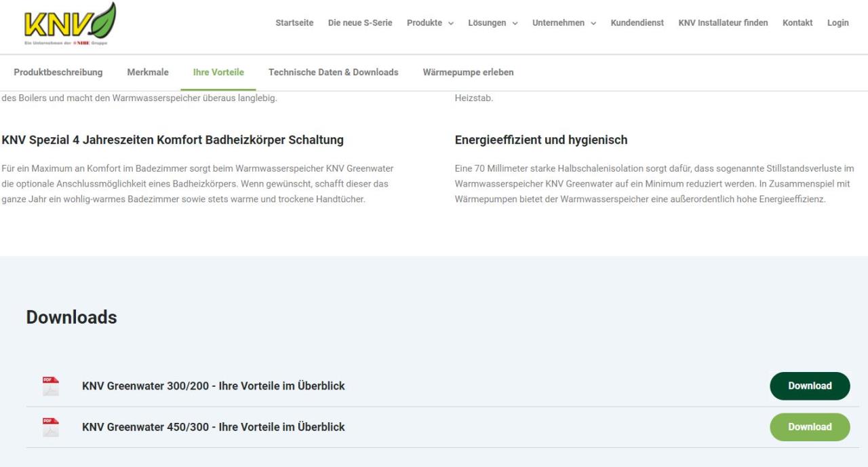Switch to Produktbeschreibung tab
Viewport: 868px width, 467px height.
(58, 72)
